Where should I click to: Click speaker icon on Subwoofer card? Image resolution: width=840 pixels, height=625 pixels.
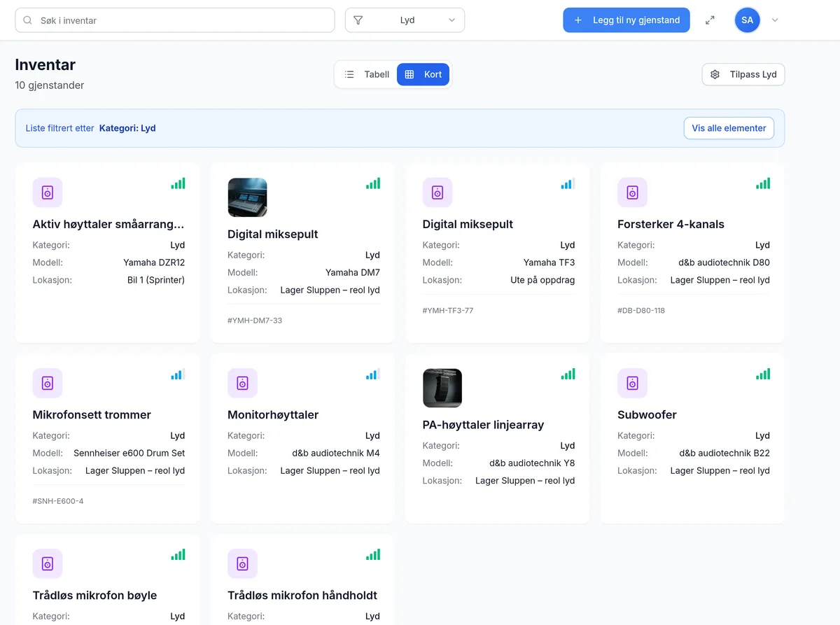[632, 383]
